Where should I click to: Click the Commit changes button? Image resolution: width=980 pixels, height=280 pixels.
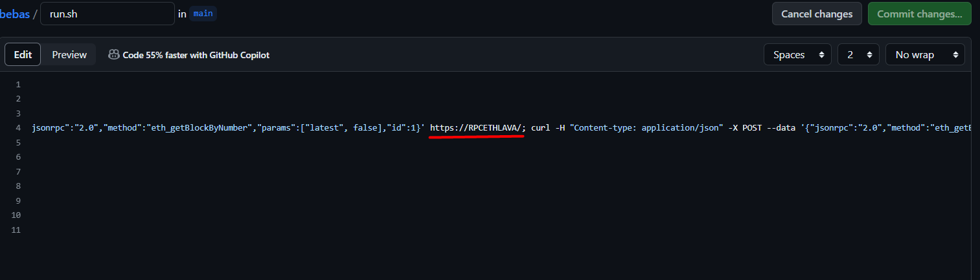click(x=919, y=14)
